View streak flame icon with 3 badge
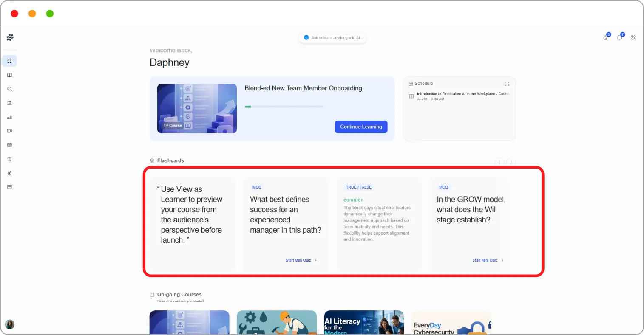This screenshot has width=644, height=335. 606,37
